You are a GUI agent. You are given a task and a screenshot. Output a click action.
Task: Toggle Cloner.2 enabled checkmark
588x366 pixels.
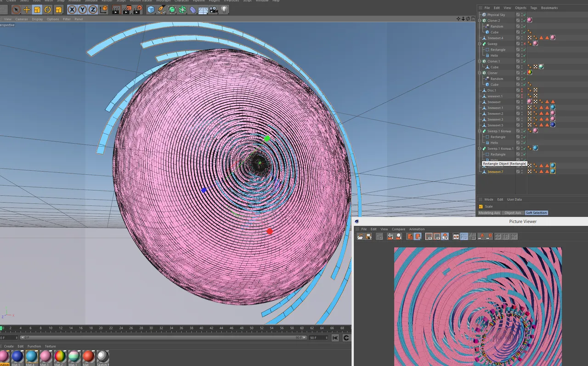(x=524, y=21)
